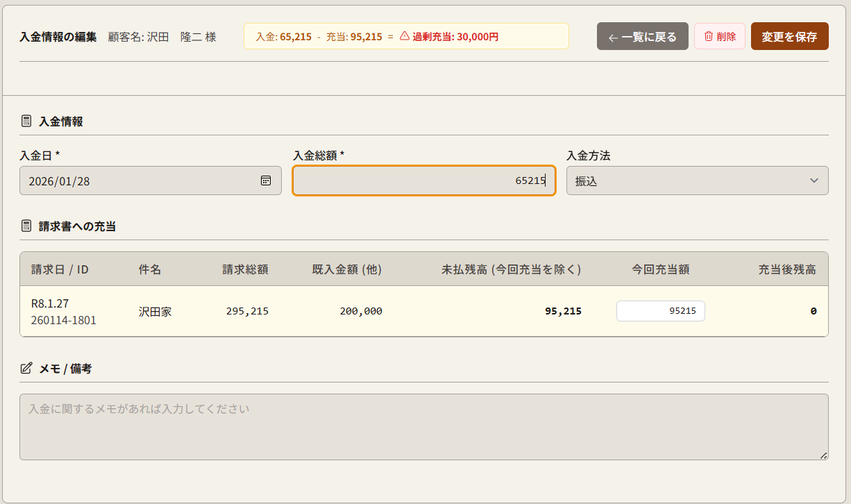The image size is (851, 504).
Task: Click invoice ID 260114-1801
Action: pos(64,321)
